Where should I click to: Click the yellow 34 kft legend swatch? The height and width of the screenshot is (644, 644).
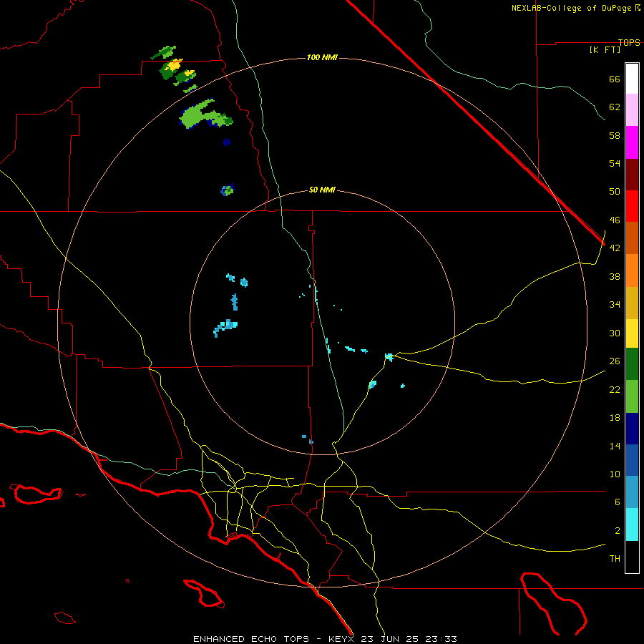coord(632,333)
